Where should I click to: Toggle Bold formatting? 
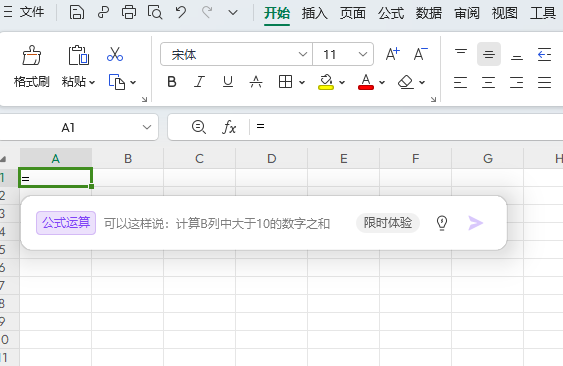click(172, 82)
